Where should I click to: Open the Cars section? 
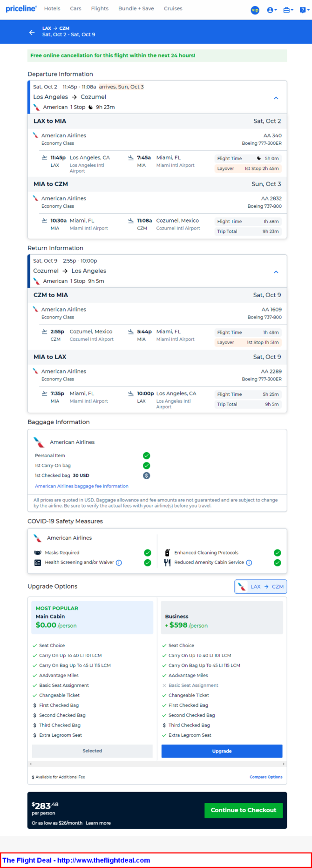click(75, 8)
